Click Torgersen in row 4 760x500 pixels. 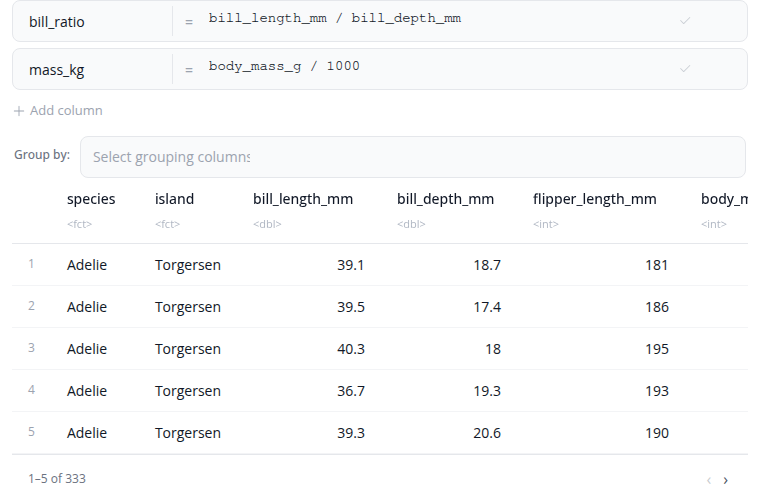point(188,391)
